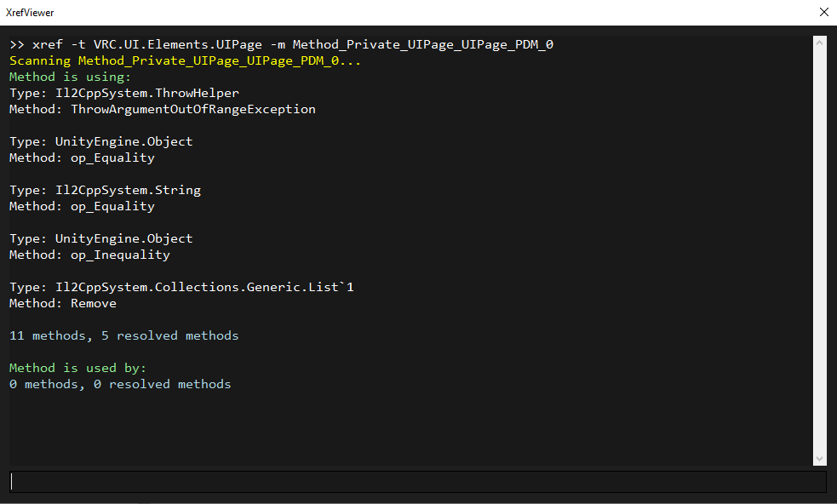Click green 'Method is used by:' heading
837x504 pixels.
(x=78, y=368)
